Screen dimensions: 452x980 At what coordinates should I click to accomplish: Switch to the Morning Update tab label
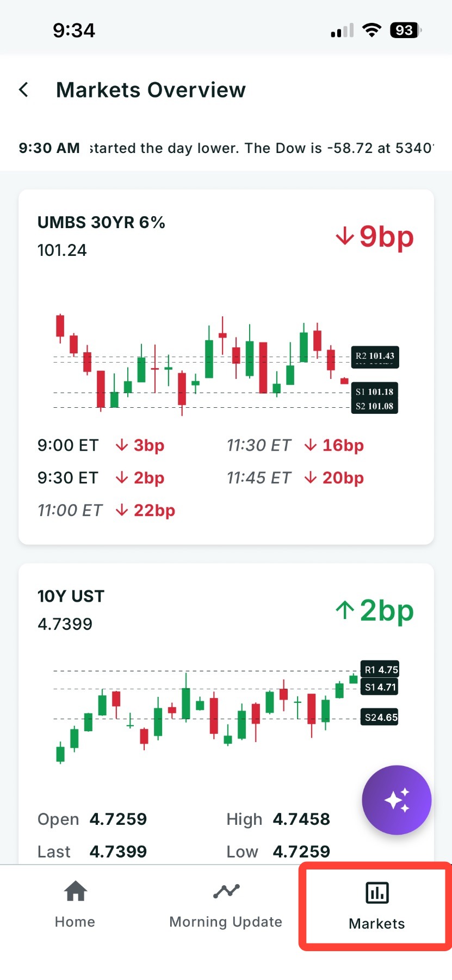coord(226,922)
